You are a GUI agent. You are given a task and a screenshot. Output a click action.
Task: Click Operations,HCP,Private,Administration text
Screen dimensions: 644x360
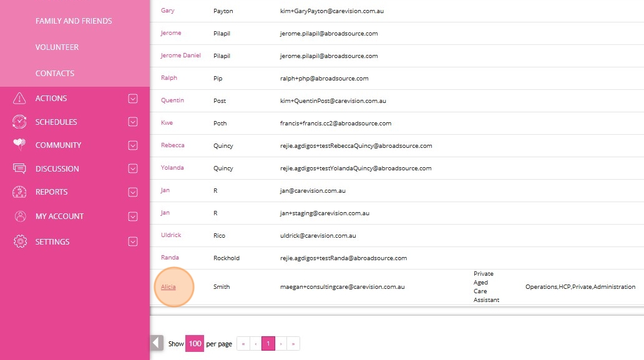580,287
